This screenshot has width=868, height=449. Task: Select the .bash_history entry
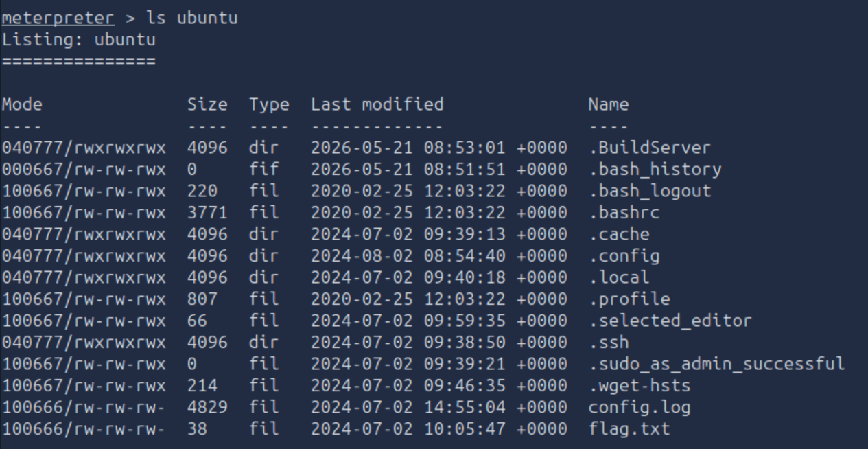tap(655, 169)
